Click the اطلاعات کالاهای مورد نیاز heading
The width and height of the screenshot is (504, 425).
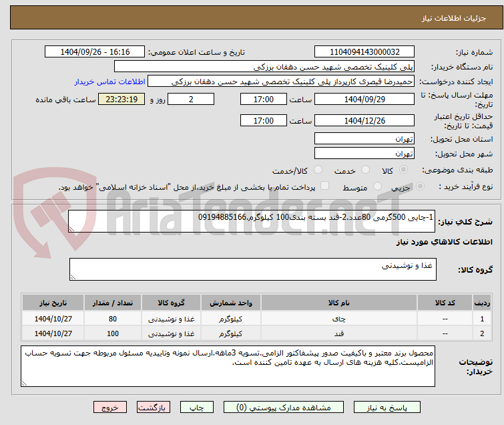click(444, 242)
